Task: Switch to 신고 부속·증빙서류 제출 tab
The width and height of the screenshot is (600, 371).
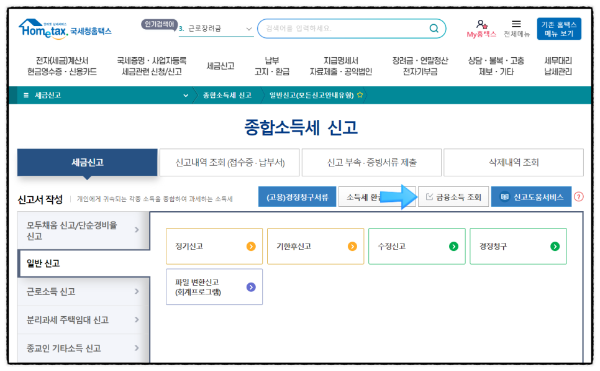Action: click(372, 163)
